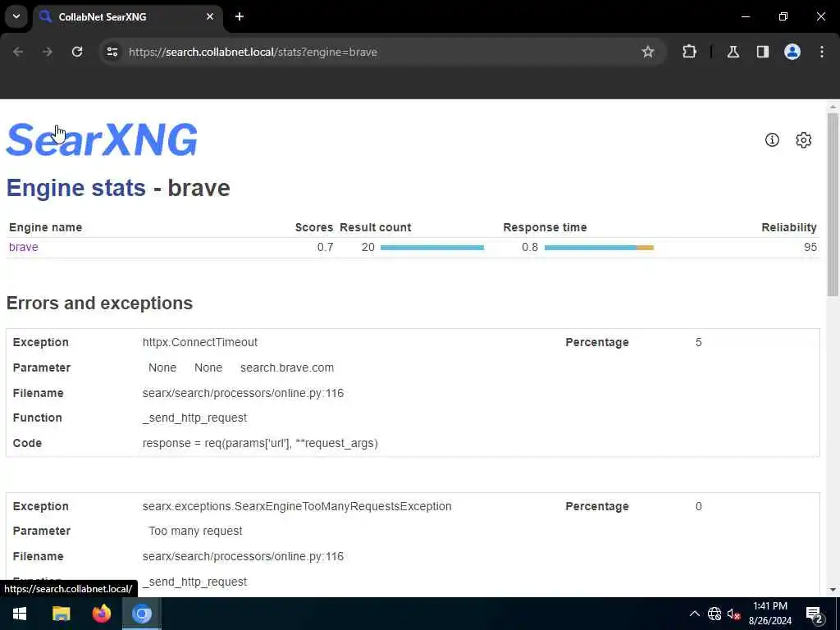Viewport: 840px width, 630px height.
Task: Select the Scores value 0.7
Action: [x=325, y=247]
